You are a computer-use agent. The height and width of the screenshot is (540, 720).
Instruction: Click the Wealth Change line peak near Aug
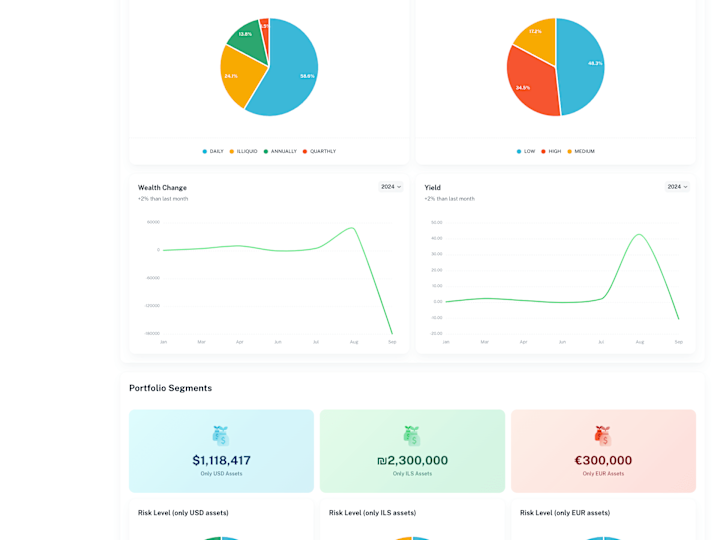click(x=352, y=228)
